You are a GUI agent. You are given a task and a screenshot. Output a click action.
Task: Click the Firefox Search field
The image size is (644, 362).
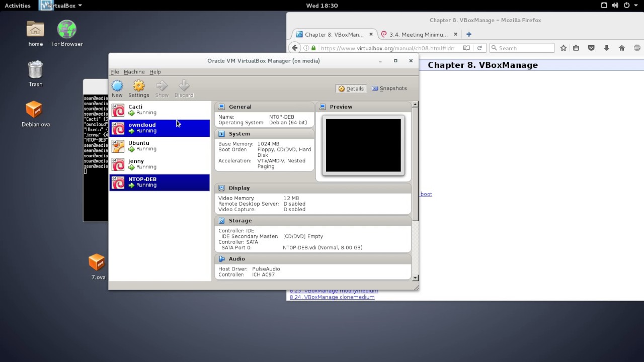tap(522, 48)
